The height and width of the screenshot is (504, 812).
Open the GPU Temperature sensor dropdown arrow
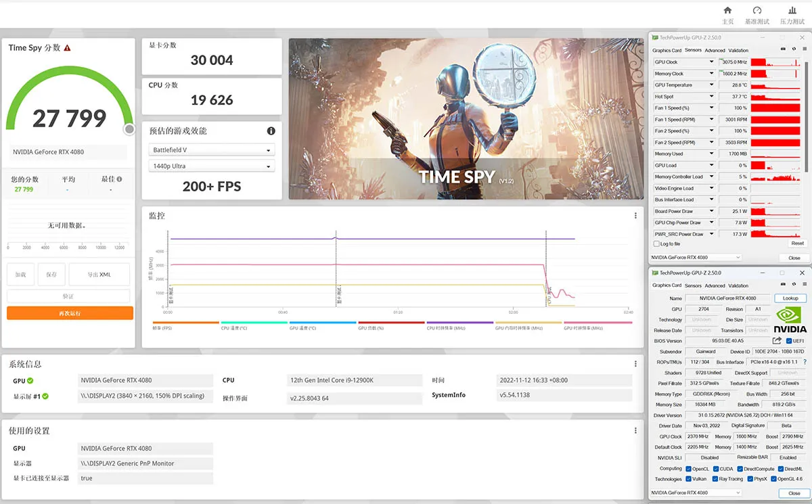pos(711,85)
